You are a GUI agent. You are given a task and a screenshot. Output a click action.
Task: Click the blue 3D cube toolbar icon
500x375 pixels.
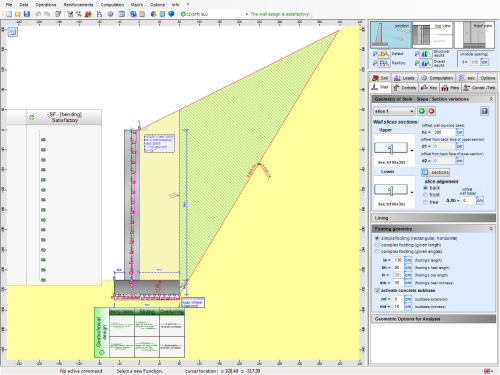pyautogui.click(x=171, y=14)
